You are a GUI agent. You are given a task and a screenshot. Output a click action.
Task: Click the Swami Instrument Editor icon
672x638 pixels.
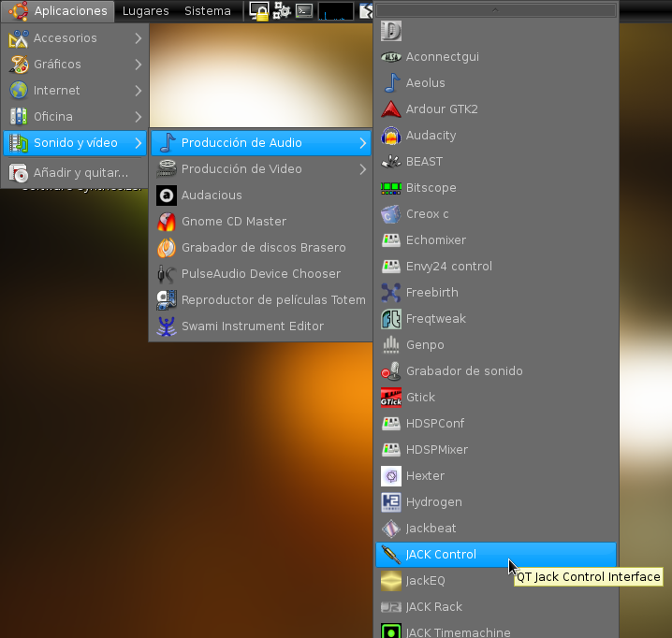tap(167, 326)
